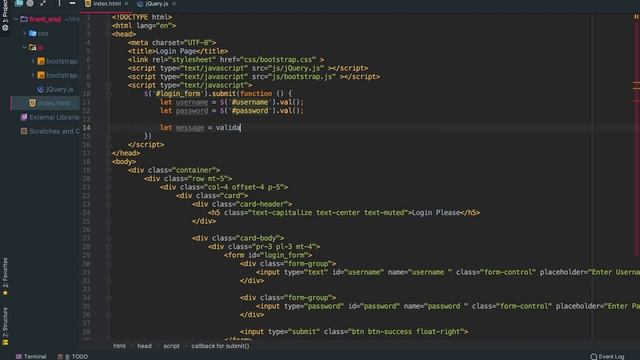This screenshot has width=640, height=360.
Task: Click the html breadcrumb
Action: pyautogui.click(x=119, y=346)
